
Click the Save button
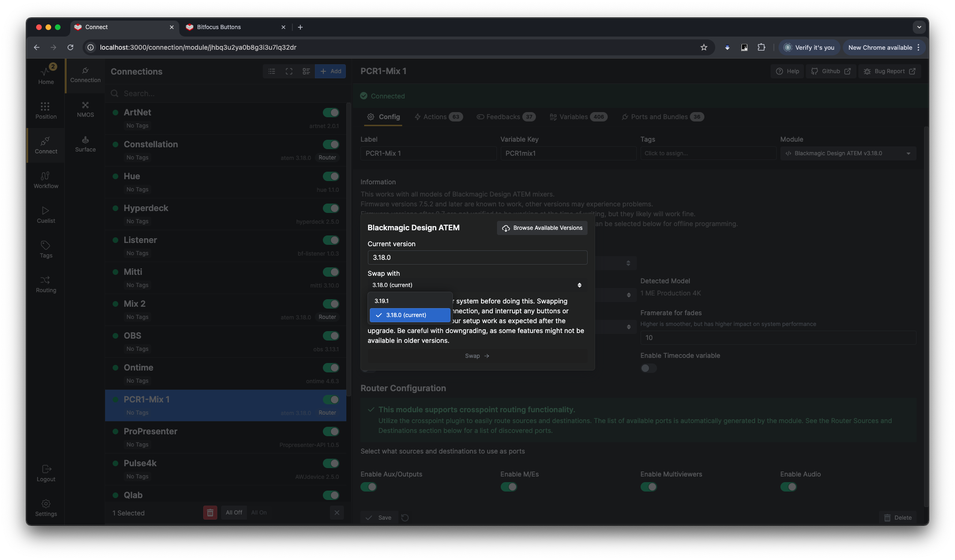[379, 518]
